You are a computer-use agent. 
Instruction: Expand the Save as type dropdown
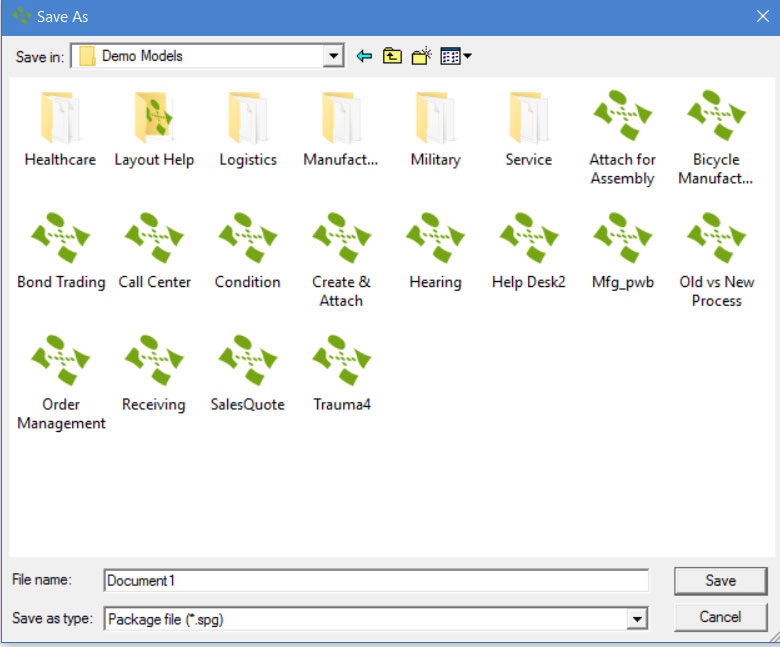point(637,619)
